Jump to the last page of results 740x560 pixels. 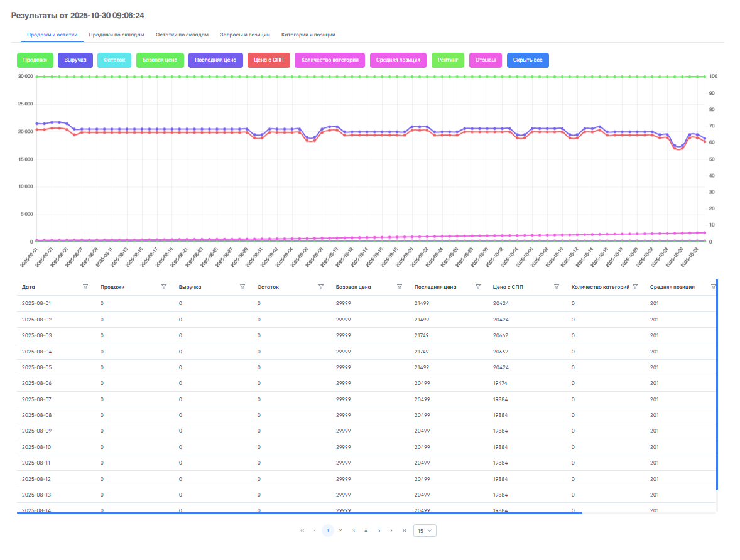(405, 530)
